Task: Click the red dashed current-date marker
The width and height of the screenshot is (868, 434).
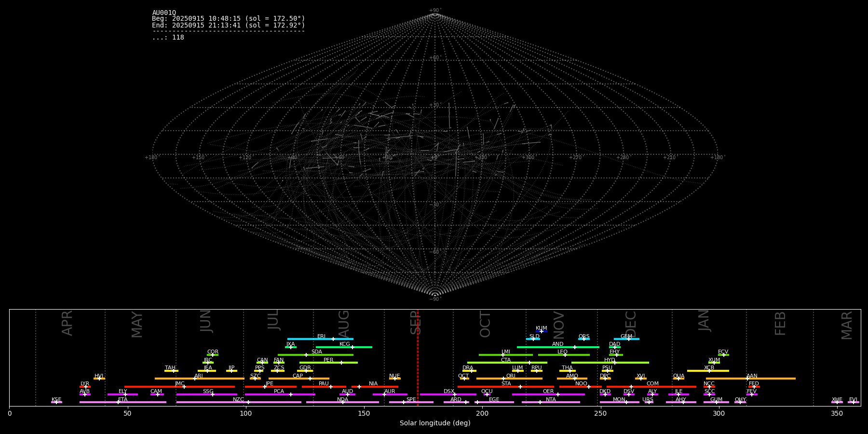Action: coord(418,357)
